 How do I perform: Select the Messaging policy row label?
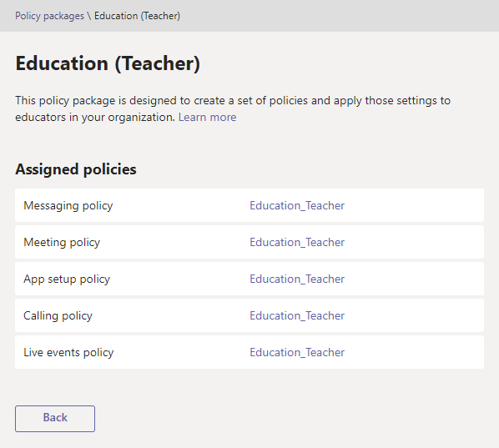pos(68,206)
